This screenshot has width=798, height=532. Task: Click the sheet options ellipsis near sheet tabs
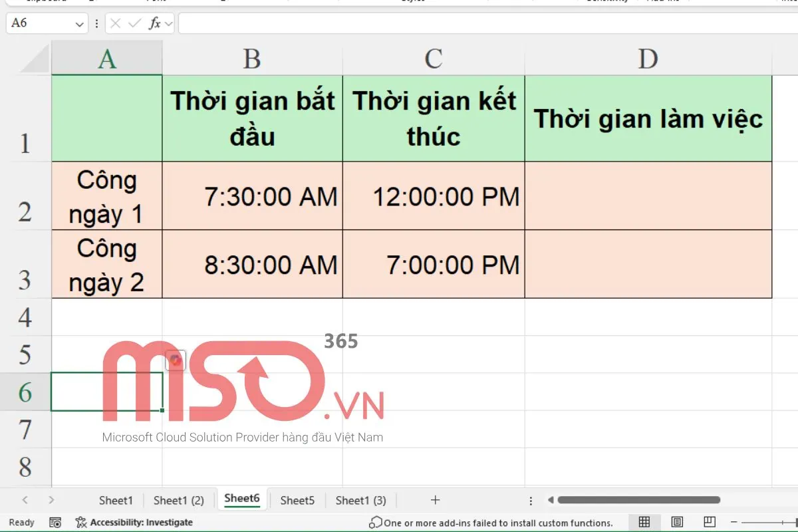coord(530,500)
